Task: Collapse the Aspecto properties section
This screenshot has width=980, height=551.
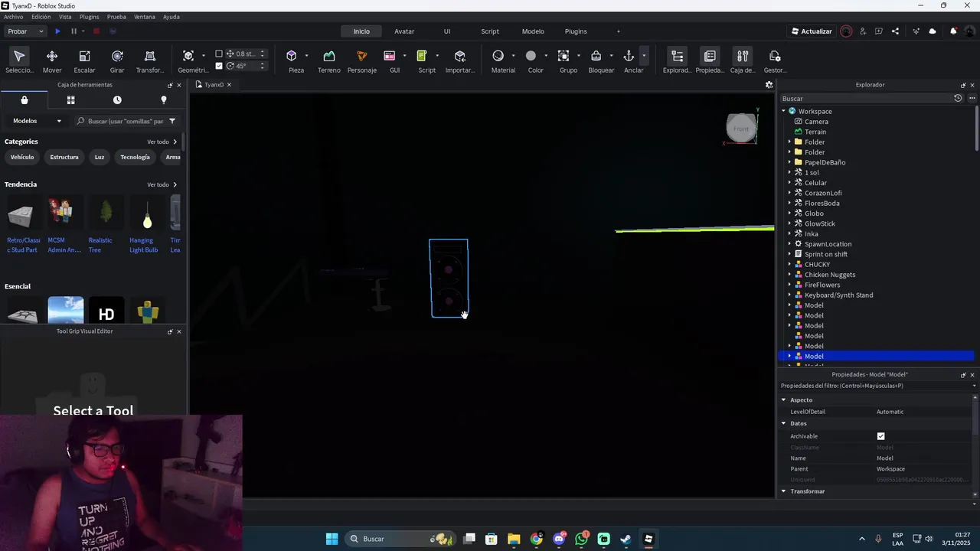Action: 783,400
